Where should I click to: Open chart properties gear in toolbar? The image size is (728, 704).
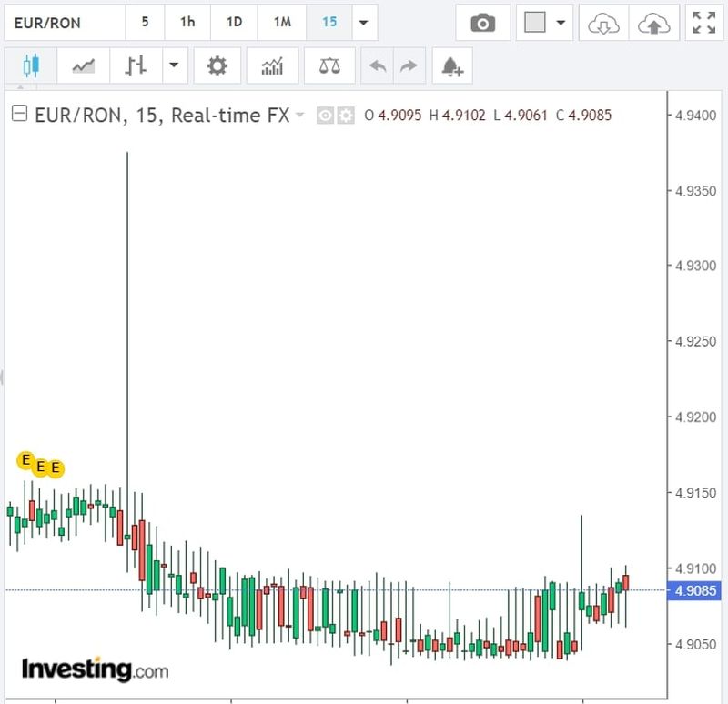pos(217,66)
